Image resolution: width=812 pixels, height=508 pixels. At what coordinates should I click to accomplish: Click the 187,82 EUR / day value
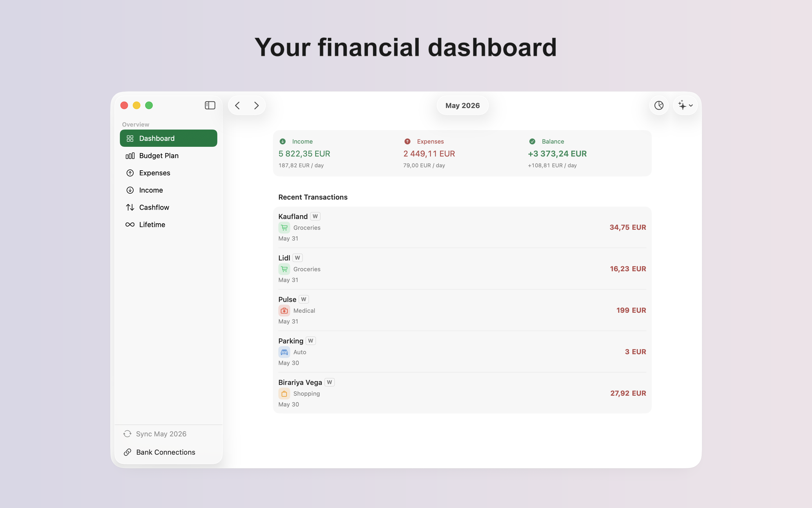pos(301,165)
